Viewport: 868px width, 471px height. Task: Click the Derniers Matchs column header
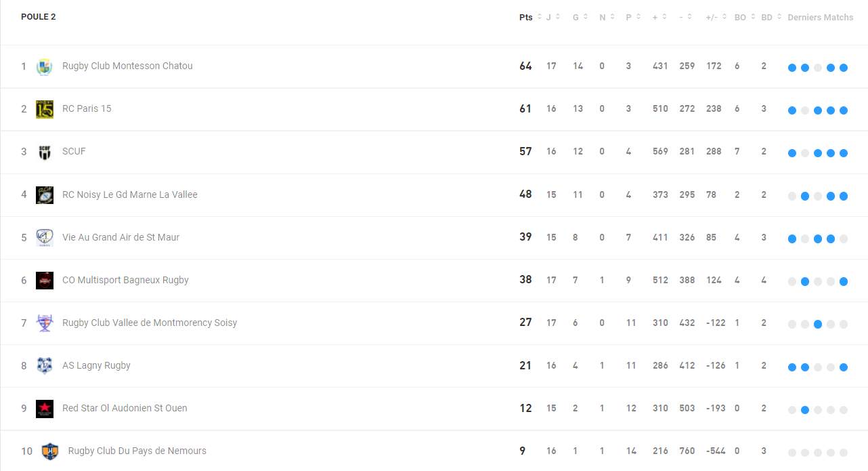tap(821, 17)
